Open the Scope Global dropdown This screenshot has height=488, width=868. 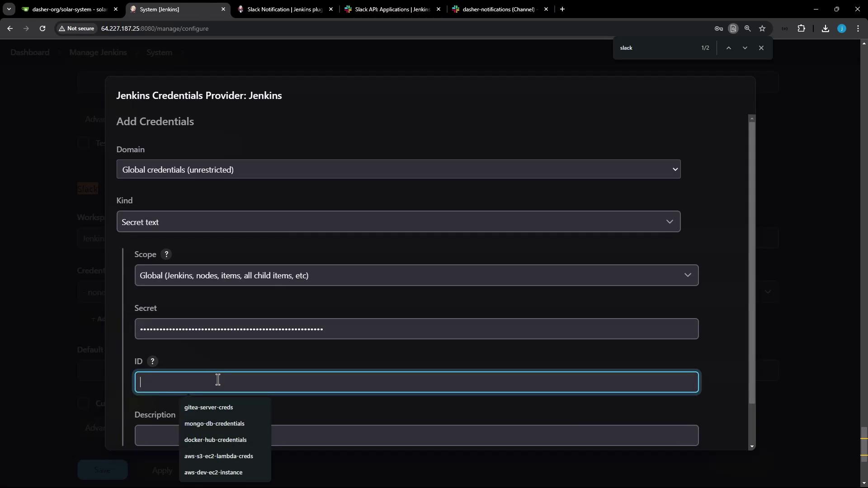[x=416, y=275]
